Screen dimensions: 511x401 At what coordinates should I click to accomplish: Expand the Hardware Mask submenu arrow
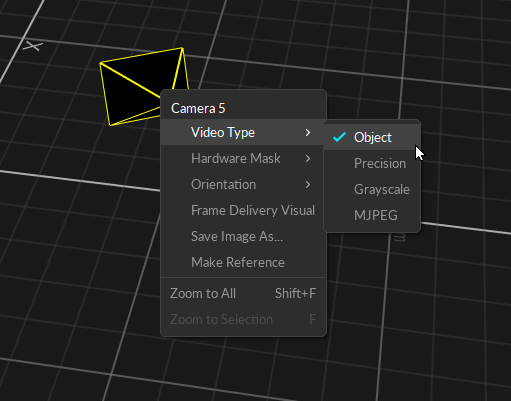[x=308, y=159]
